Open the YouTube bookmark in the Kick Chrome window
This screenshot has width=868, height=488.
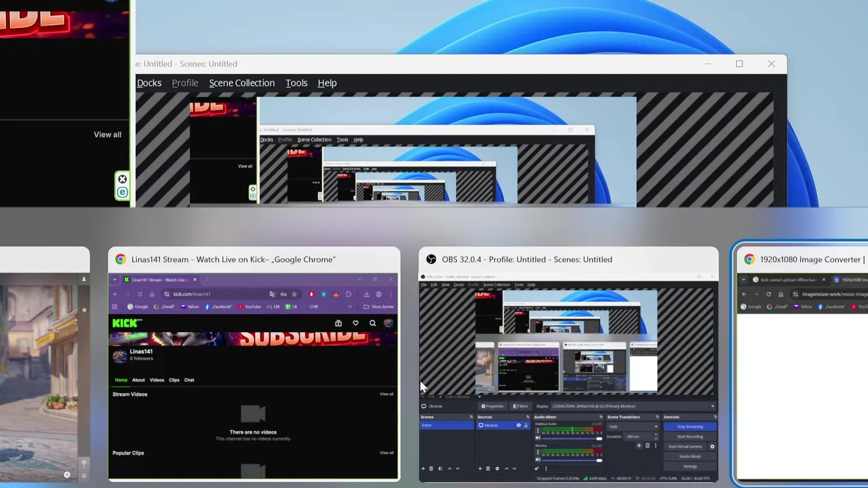click(x=250, y=306)
